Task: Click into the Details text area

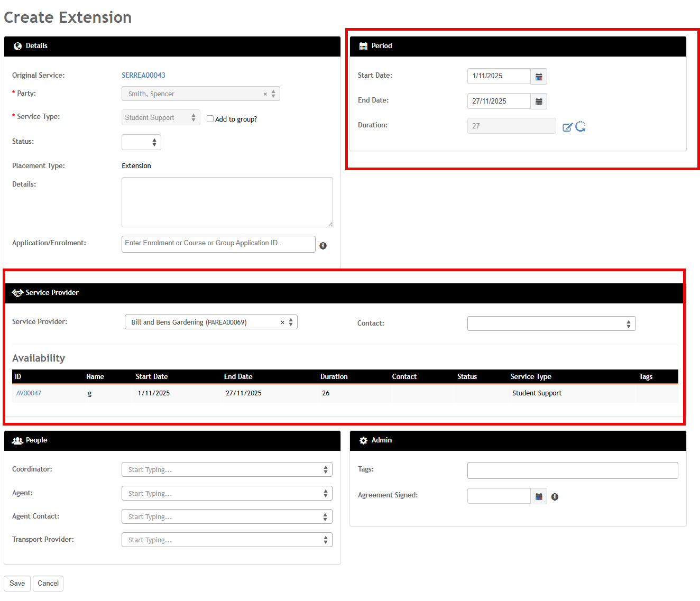Action: tap(227, 202)
